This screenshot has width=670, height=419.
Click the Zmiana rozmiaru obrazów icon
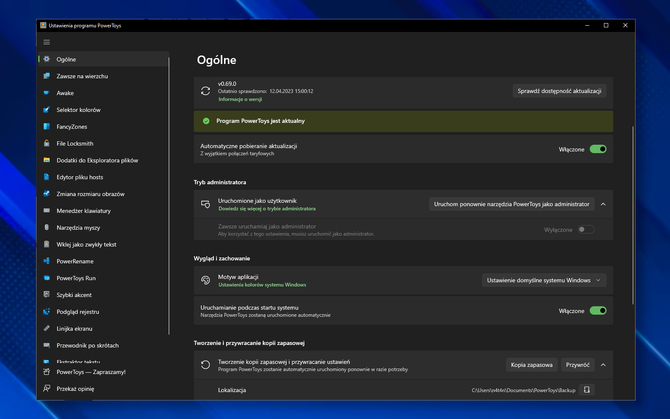pyautogui.click(x=47, y=194)
